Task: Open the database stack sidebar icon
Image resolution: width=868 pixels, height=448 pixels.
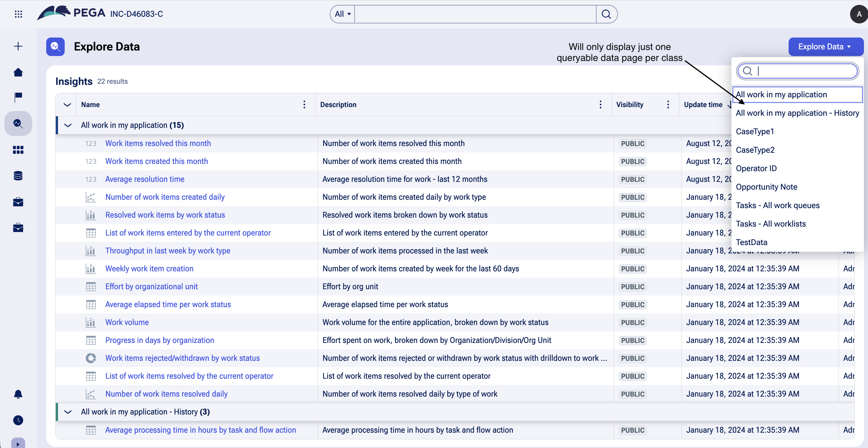Action: pyautogui.click(x=18, y=176)
